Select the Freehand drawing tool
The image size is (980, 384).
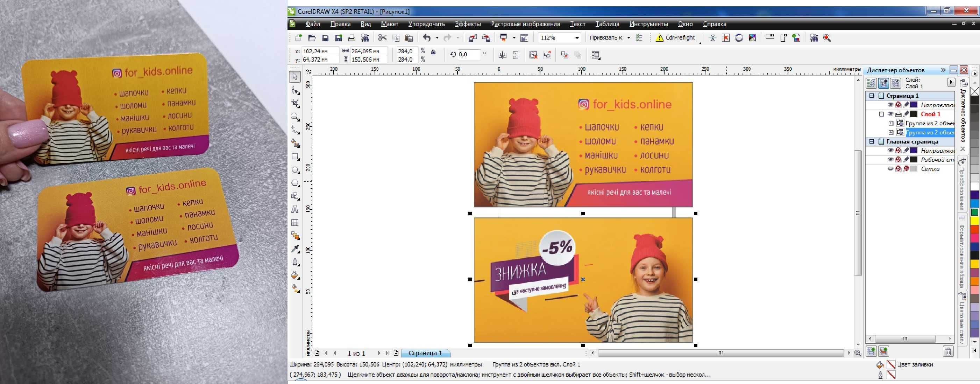[295, 130]
